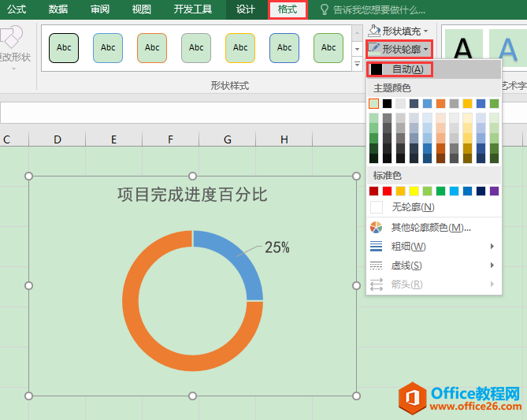Pick the green theme color swatch at row end
This screenshot has width=527, height=420.
[495, 103]
